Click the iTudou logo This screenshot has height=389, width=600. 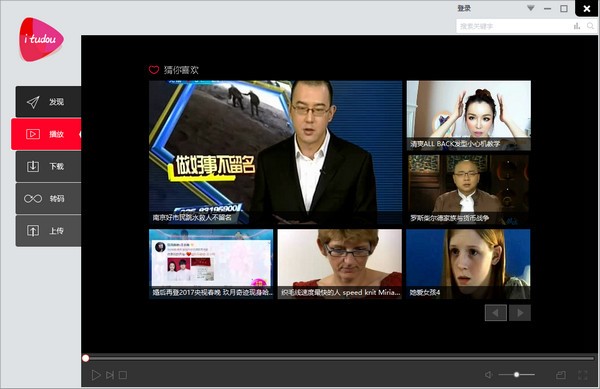[x=41, y=39]
